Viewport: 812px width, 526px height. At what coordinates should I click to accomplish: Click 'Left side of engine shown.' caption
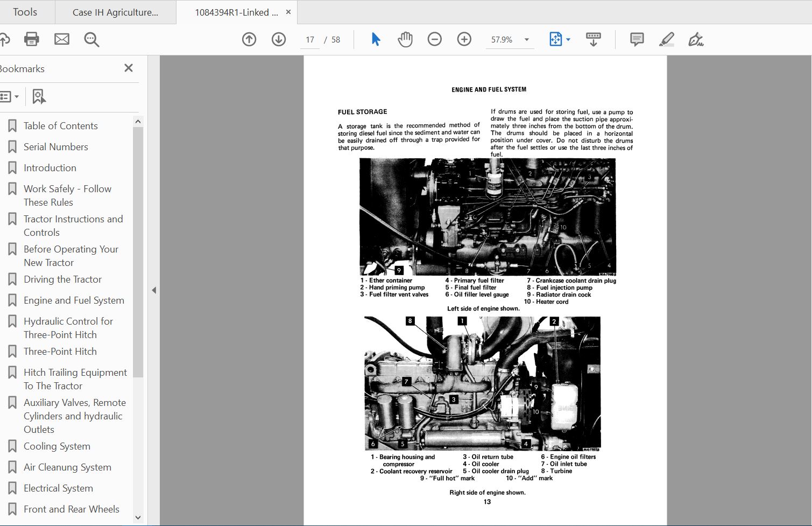point(484,308)
